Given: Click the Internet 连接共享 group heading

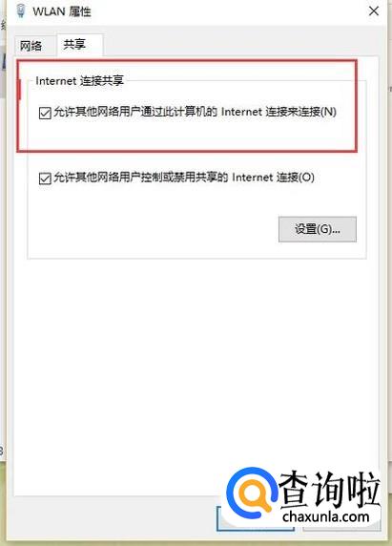Looking at the screenshot, I should (x=80, y=81).
